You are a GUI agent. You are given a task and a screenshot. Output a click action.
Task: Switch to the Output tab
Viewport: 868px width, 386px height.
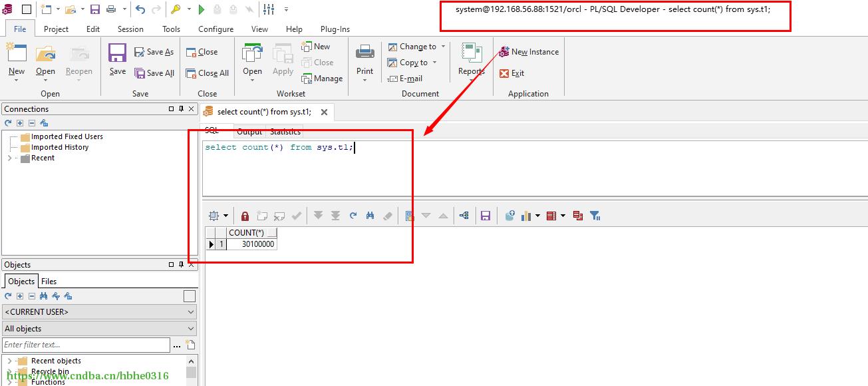click(x=249, y=132)
